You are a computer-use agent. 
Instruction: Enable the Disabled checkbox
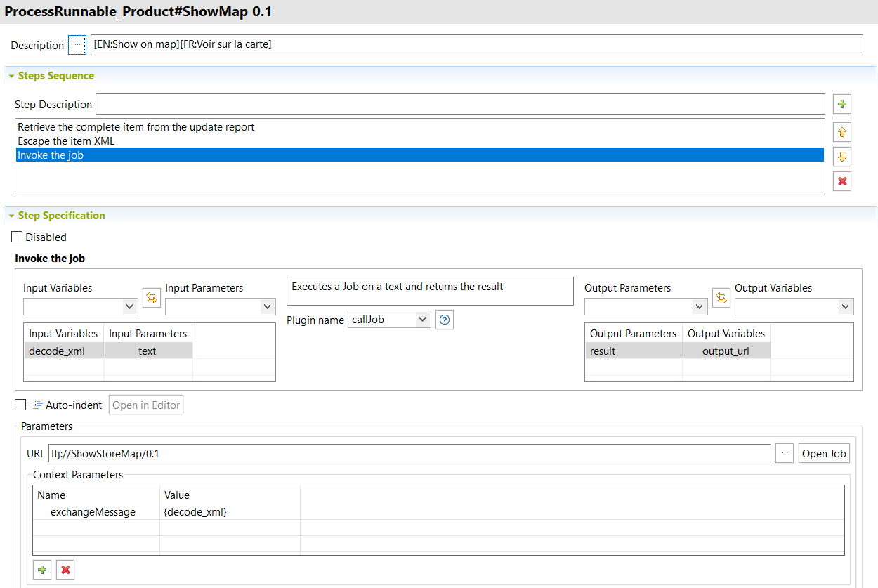(x=18, y=237)
